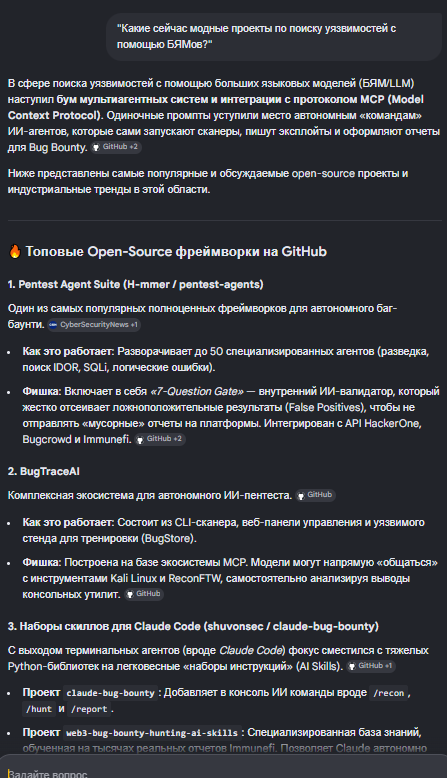The image size is (447, 778).
Task: Click the bold "Model Context Protocol" phrase
Action: [216, 107]
